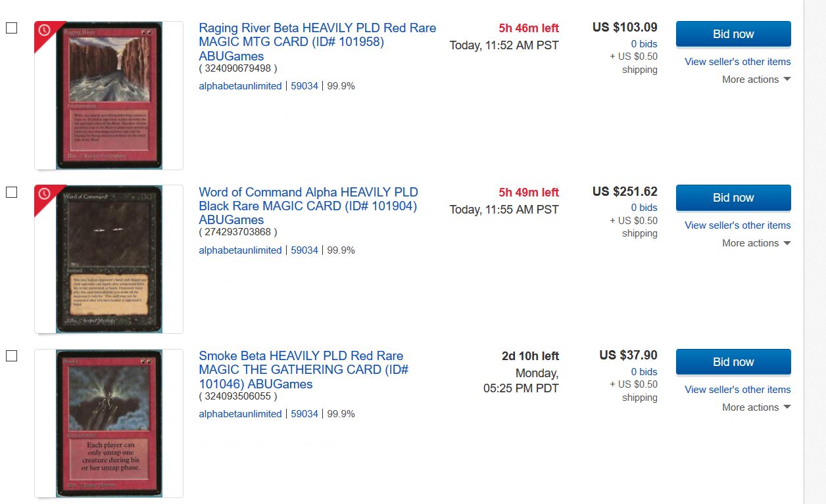826x504 pixels.
Task: Check the box beside Smoke Beta listing
Action: click(11, 355)
